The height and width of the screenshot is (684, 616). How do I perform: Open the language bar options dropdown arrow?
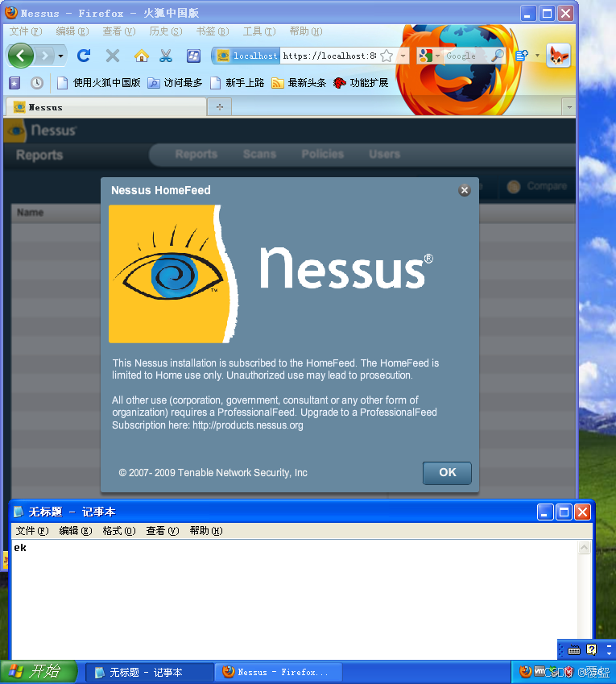(609, 653)
